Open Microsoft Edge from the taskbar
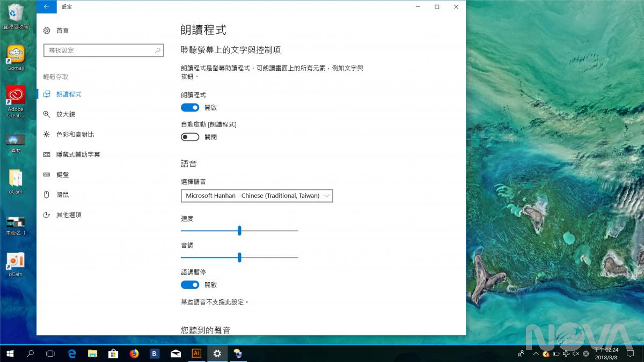This screenshot has height=362, width=644. (71, 353)
